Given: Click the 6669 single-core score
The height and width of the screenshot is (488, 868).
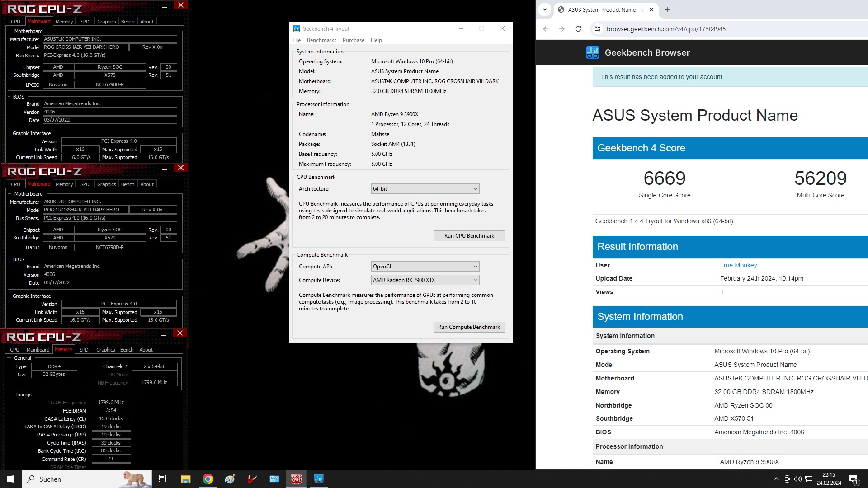Looking at the screenshot, I should coord(665,178).
